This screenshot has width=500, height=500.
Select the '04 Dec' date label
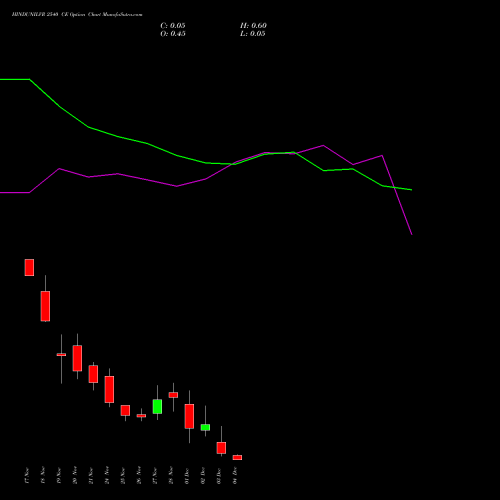click(x=235, y=476)
